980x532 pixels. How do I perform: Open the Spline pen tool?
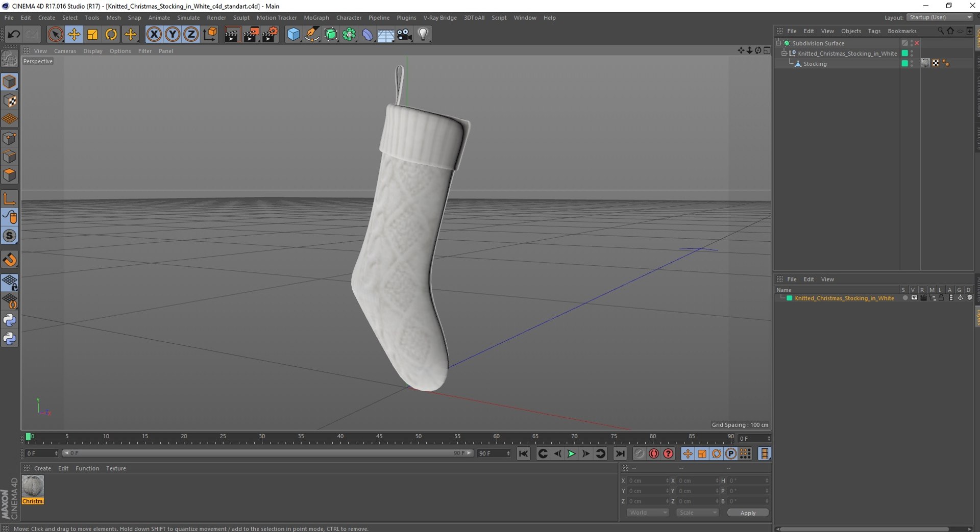[312, 35]
